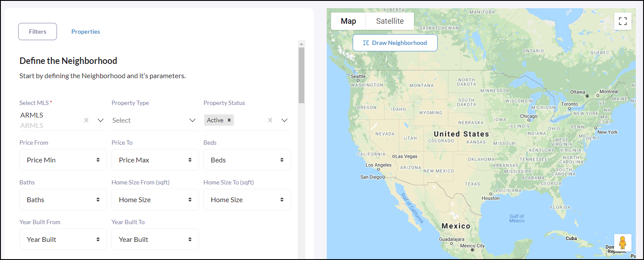Select the Map view tab
644x260 pixels.
point(348,21)
